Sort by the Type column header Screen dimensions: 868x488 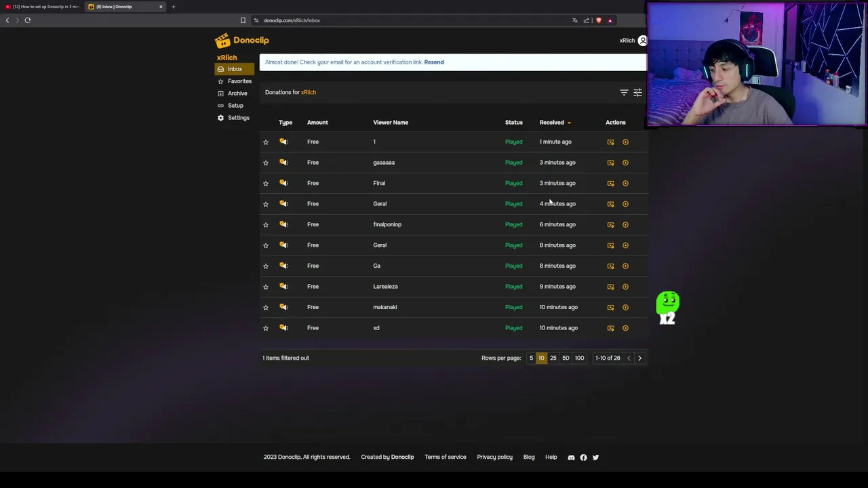click(x=285, y=123)
